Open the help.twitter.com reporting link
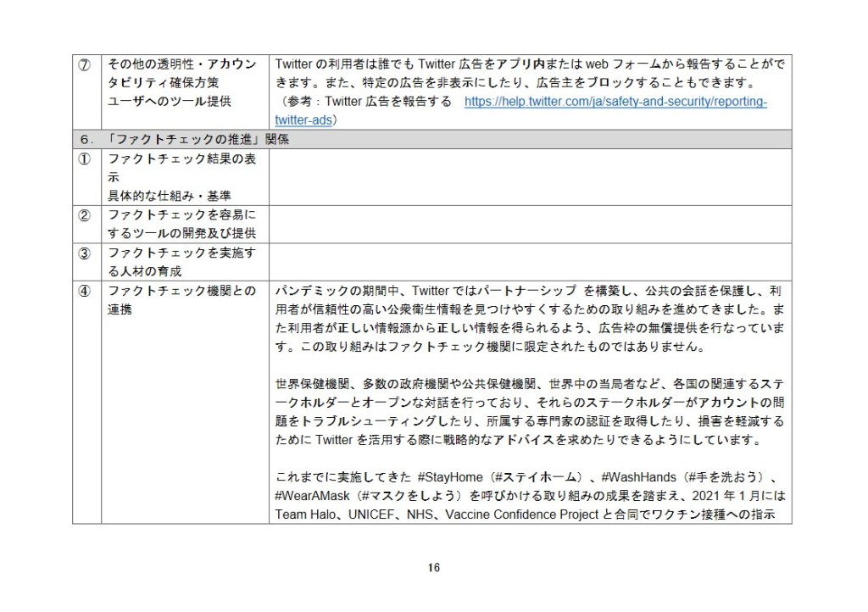 click(615, 102)
